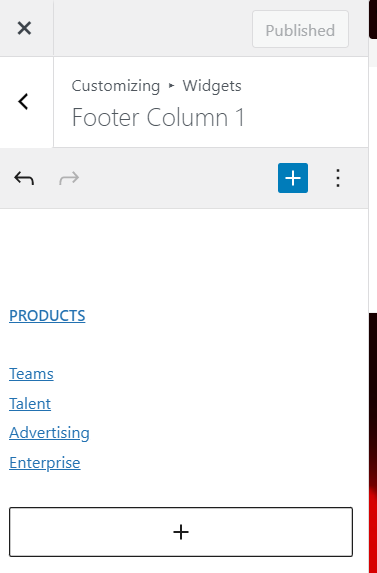Select the Enterprise link

[45, 463]
